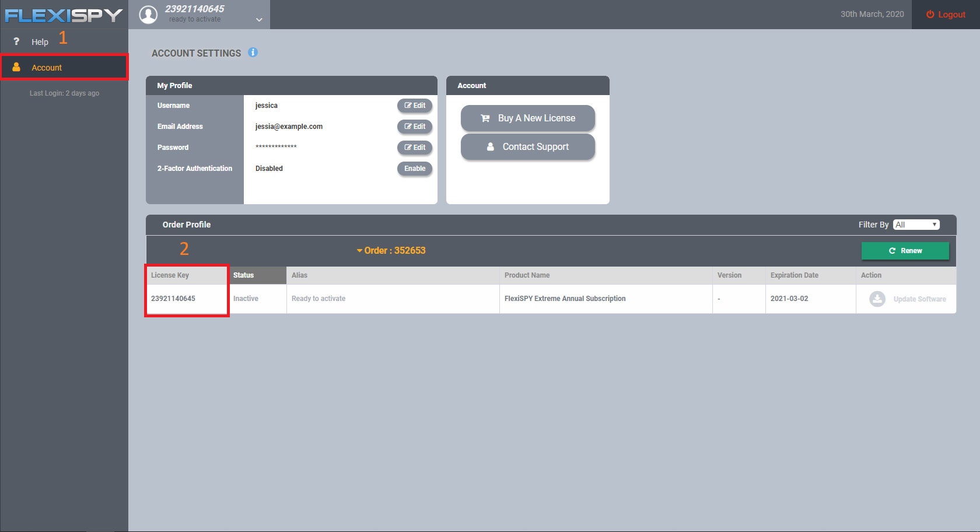Click Buy A New License button
980x532 pixels.
tap(528, 118)
